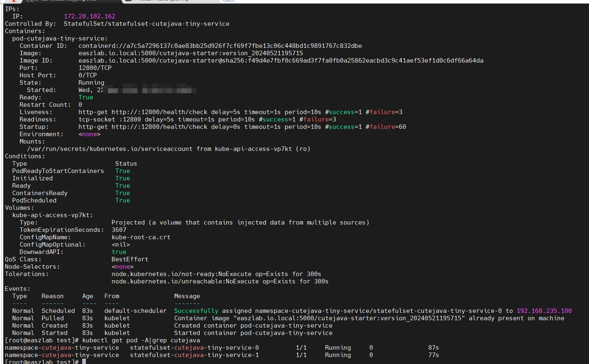589x364 pixels.
Task: Click the node IP 192.168.235.100 in events
Action: point(544,311)
